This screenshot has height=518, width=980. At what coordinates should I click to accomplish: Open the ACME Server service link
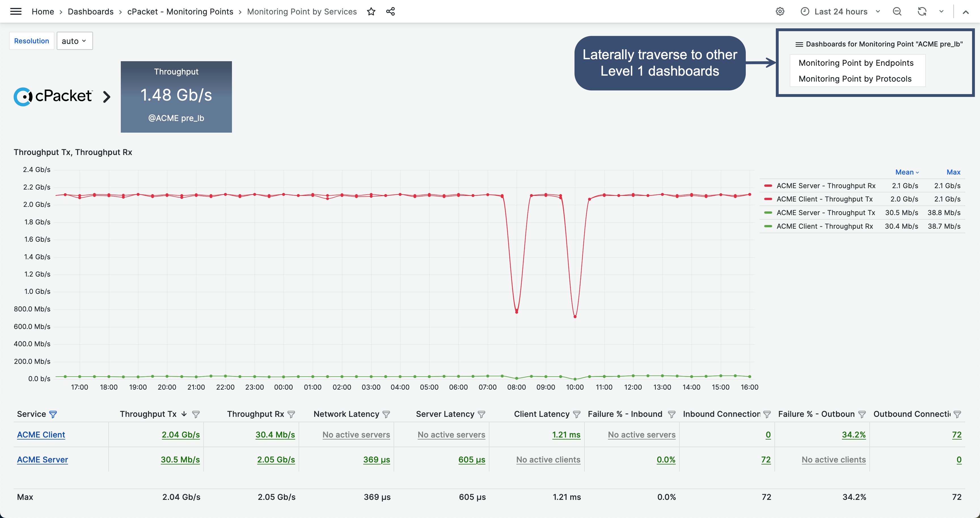(42, 459)
